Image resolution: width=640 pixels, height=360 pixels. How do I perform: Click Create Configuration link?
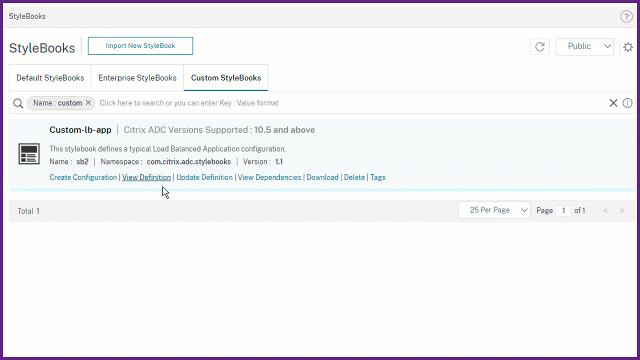[83, 178]
